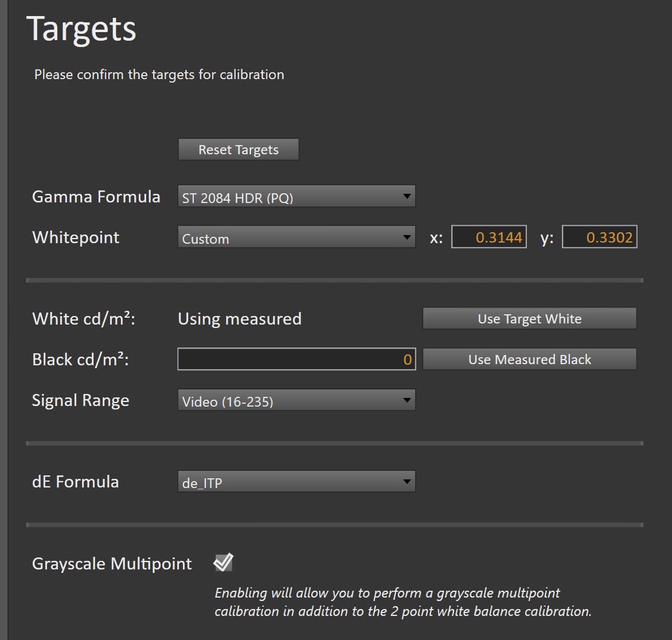This screenshot has width=672, height=640.
Task: Click the Grayscale Multipoint label text
Action: tap(112, 564)
